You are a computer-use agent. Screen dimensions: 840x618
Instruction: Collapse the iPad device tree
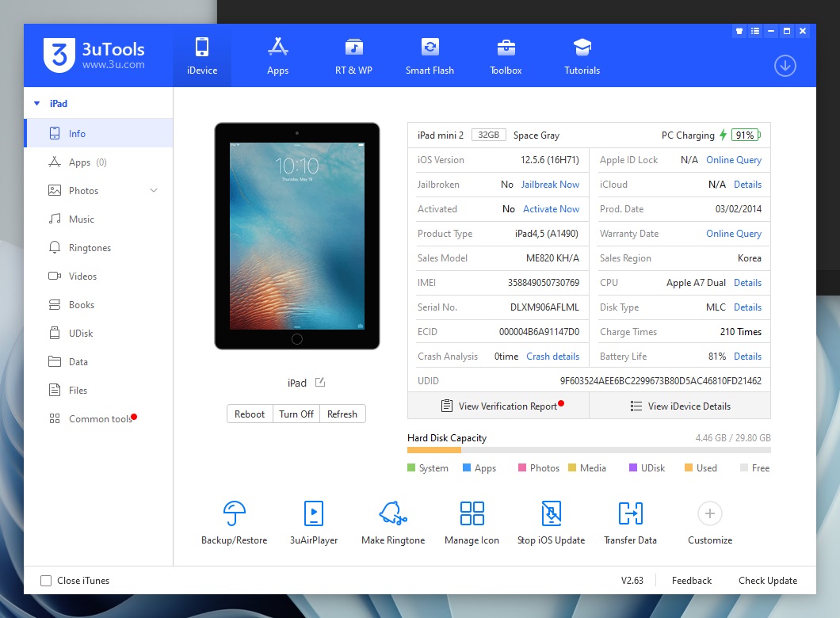pyautogui.click(x=37, y=103)
